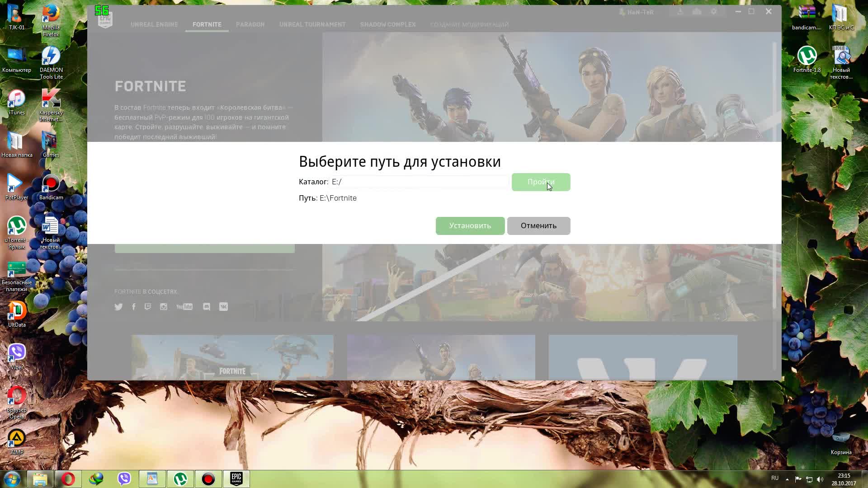Screen dimensions: 868x488
Task: Open the Unreal Engine tab
Action: tap(154, 24)
